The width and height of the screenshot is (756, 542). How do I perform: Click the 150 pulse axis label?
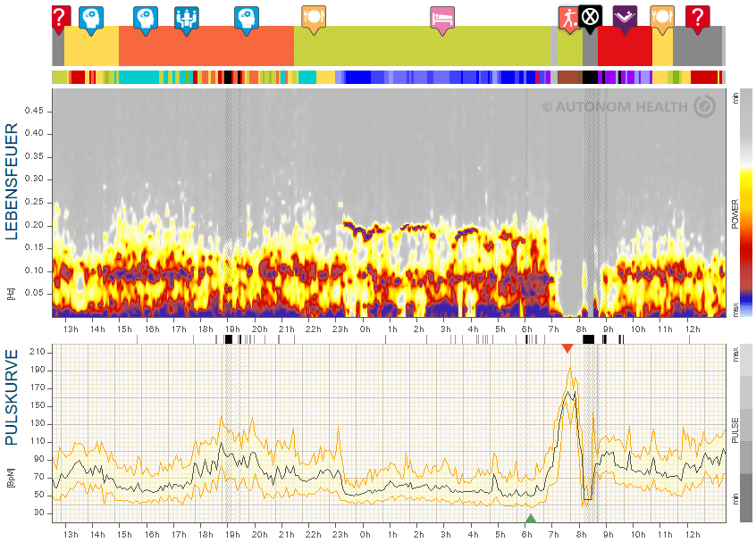click(x=38, y=405)
